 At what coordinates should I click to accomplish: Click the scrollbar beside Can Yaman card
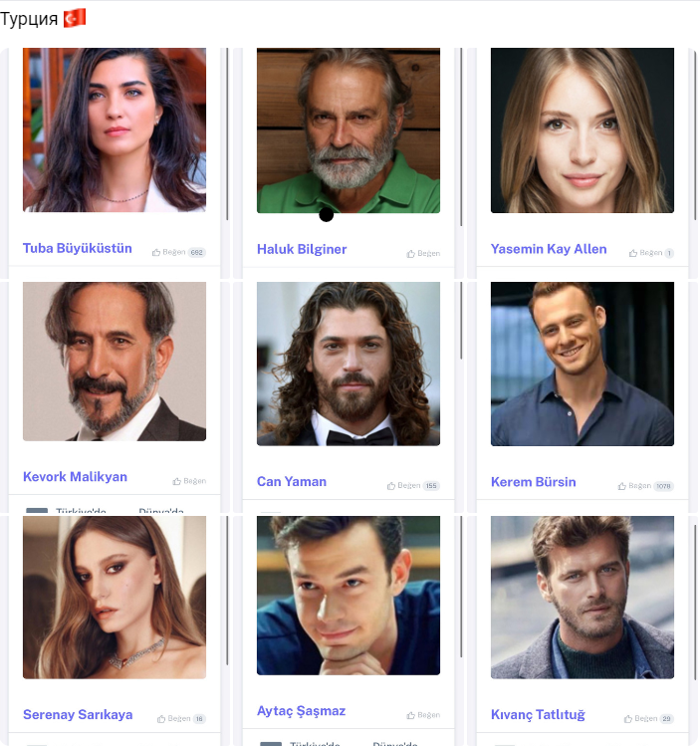[461, 320]
